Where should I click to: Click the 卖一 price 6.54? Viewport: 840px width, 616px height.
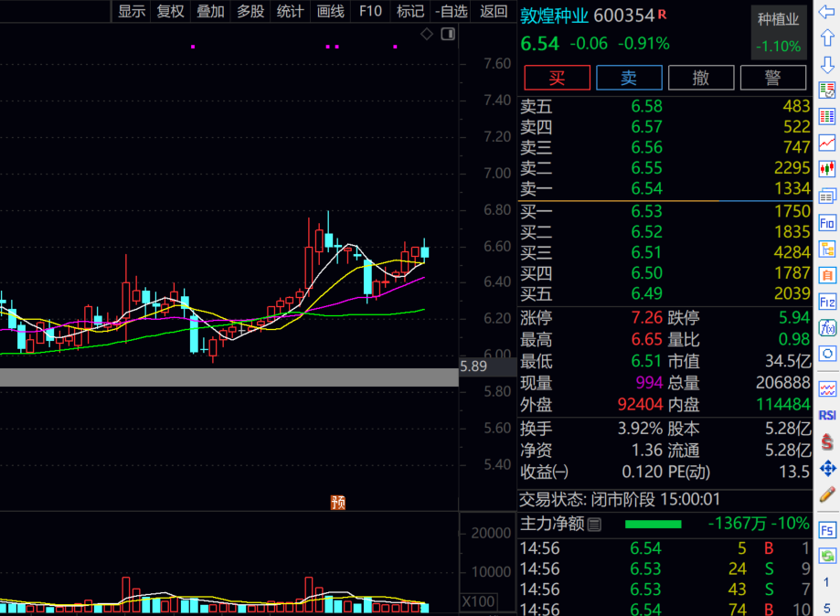646,188
